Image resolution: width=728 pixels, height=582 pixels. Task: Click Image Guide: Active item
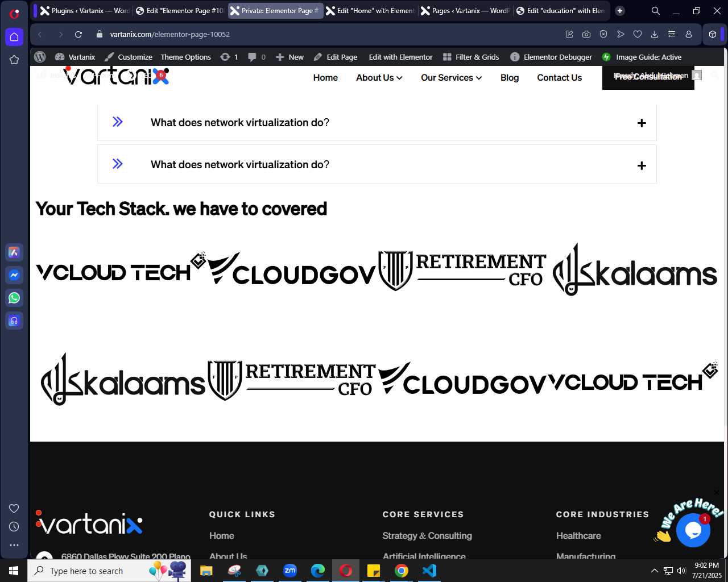[642, 57]
